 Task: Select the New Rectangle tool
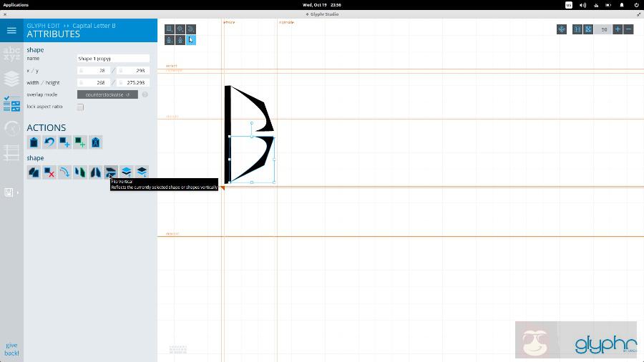tap(169, 29)
